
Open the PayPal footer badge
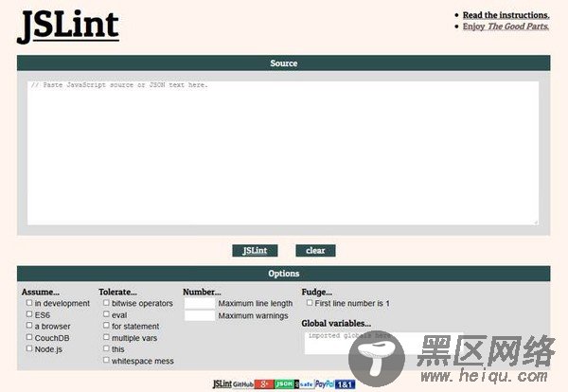[x=325, y=384]
